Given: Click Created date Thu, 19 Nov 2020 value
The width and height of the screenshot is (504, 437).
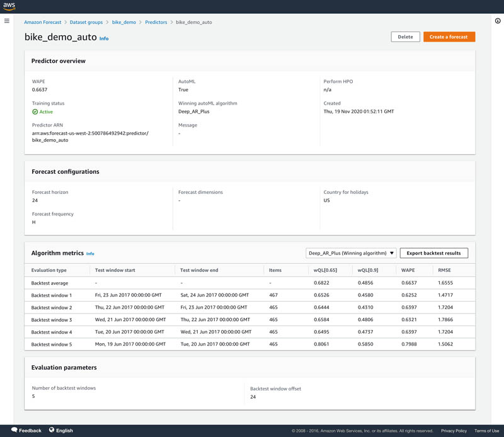Looking at the screenshot, I should [358, 111].
